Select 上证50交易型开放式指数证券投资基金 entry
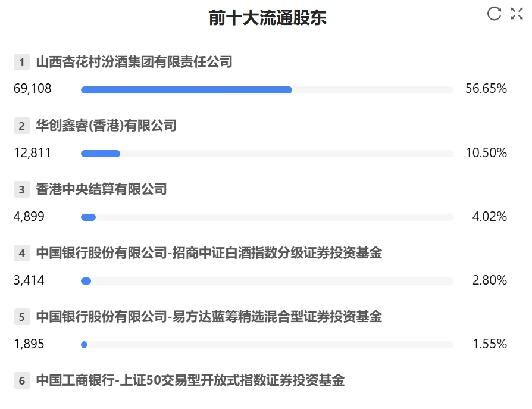Image resolution: width=532 pixels, height=409 pixels. (x=190, y=380)
